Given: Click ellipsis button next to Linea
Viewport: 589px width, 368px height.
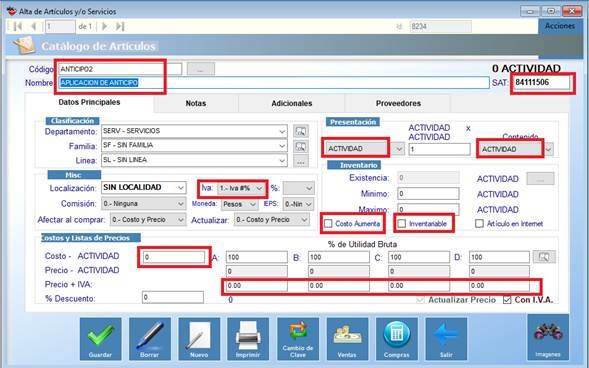Looking at the screenshot, I should pyautogui.click(x=301, y=161).
